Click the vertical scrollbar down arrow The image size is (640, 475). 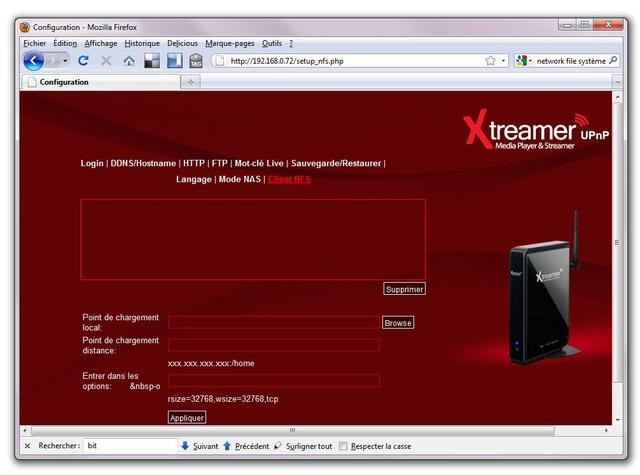[617, 420]
